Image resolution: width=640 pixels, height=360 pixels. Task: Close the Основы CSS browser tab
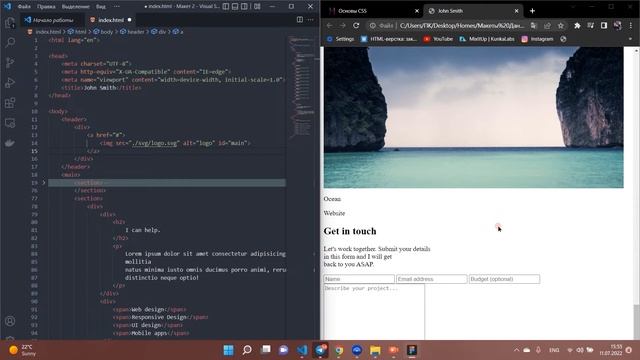click(x=417, y=11)
